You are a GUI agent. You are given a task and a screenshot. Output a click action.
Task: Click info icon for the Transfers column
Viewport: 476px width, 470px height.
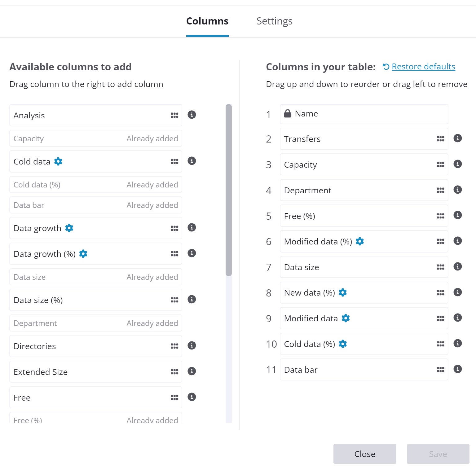point(457,138)
